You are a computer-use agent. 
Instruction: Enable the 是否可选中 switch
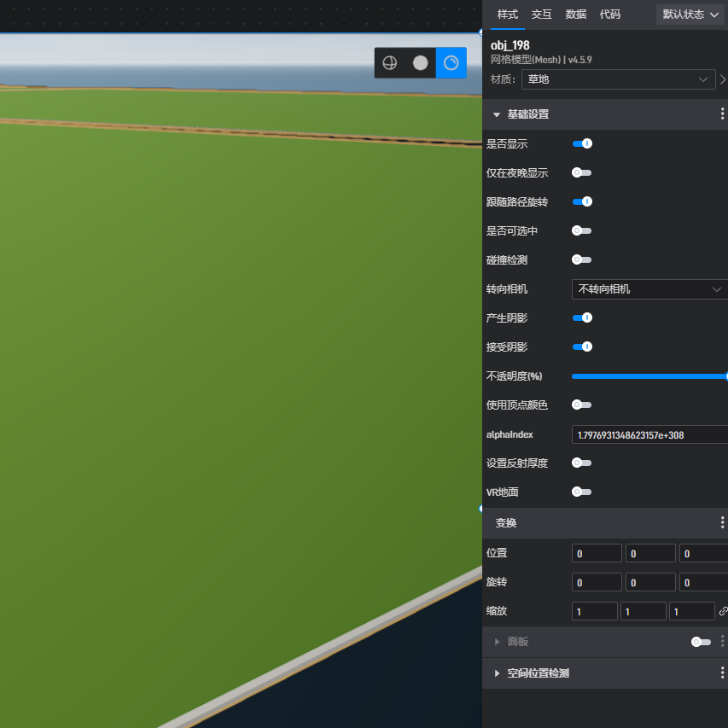point(582,230)
